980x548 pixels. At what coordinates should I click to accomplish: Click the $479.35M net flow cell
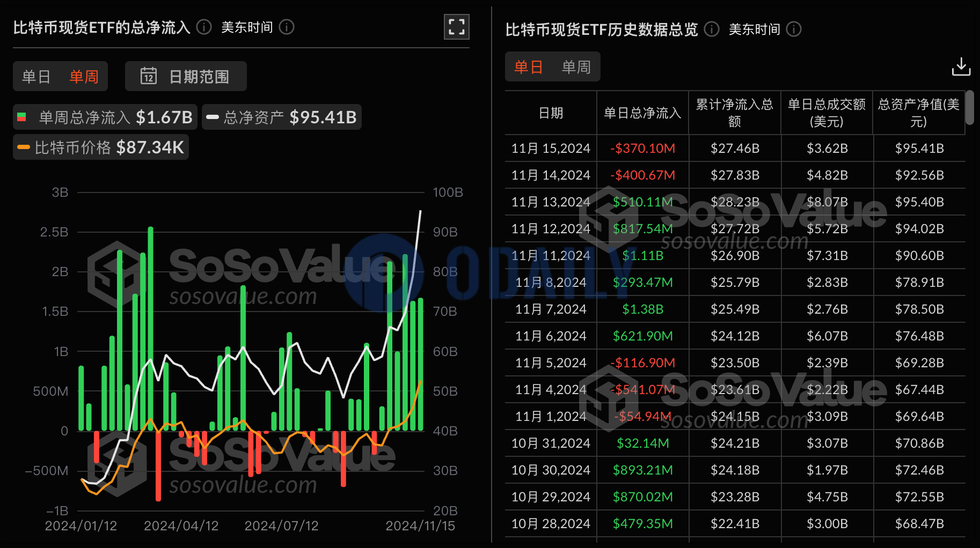coord(642,523)
